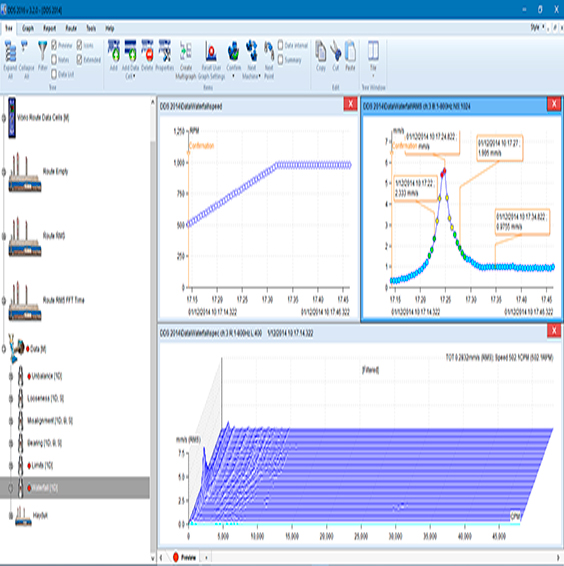The image size is (564, 566).
Task: Toggle the Preview checkbox
Action: click(54, 45)
